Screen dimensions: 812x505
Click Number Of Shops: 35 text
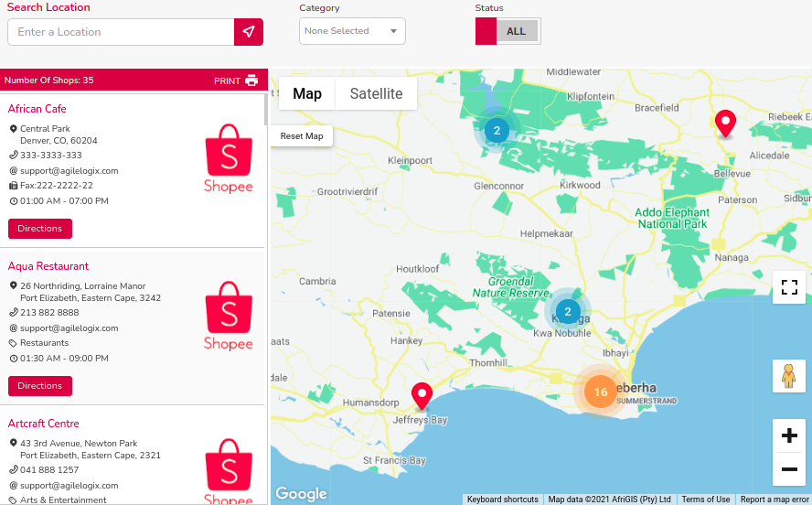pos(49,81)
